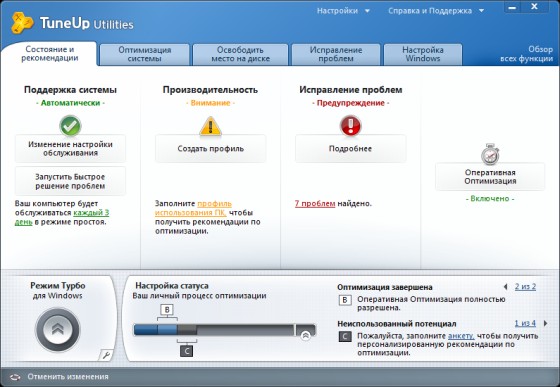Click the B marker above progress bar

[x=167, y=310]
